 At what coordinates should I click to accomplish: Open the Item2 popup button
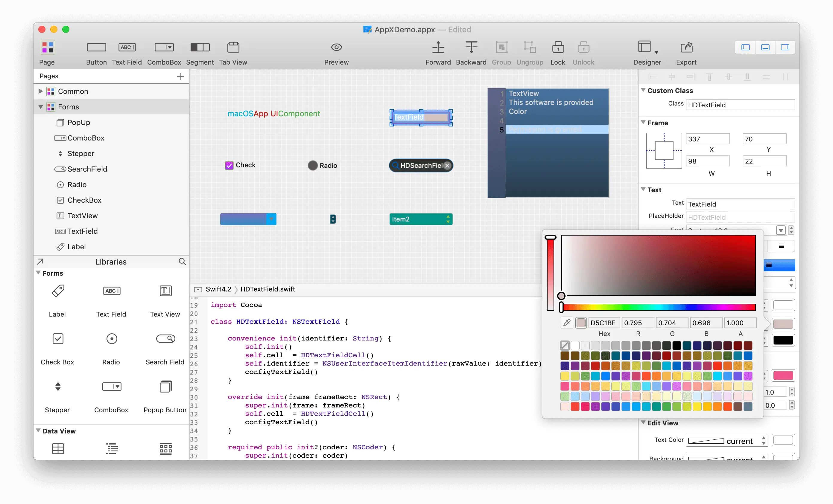(421, 219)
